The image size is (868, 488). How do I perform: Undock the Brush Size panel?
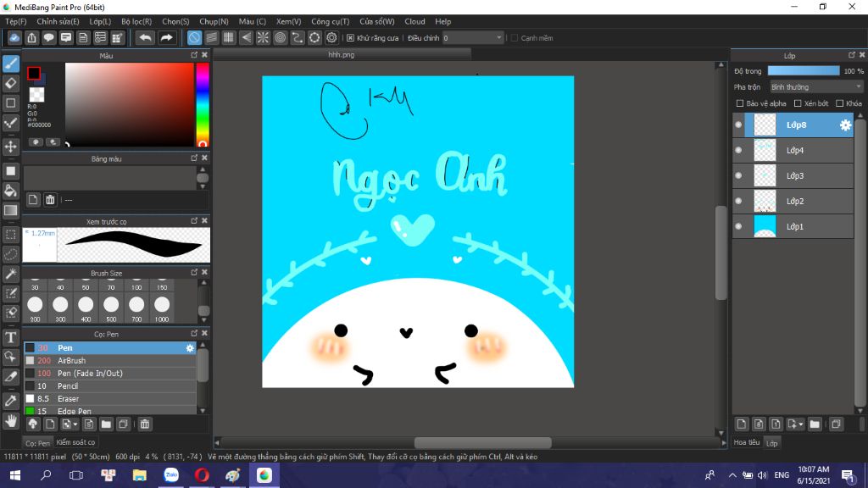[x=194, y=272]
